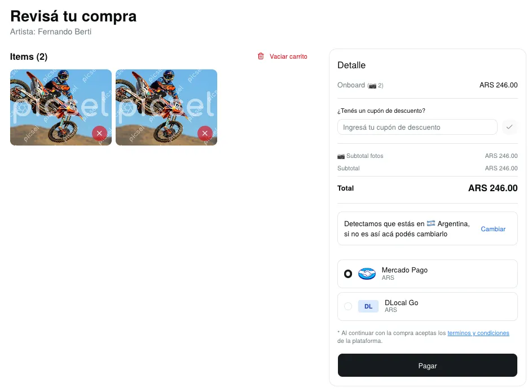Select the Mercado Pago radio button

[x=348, y=274]
